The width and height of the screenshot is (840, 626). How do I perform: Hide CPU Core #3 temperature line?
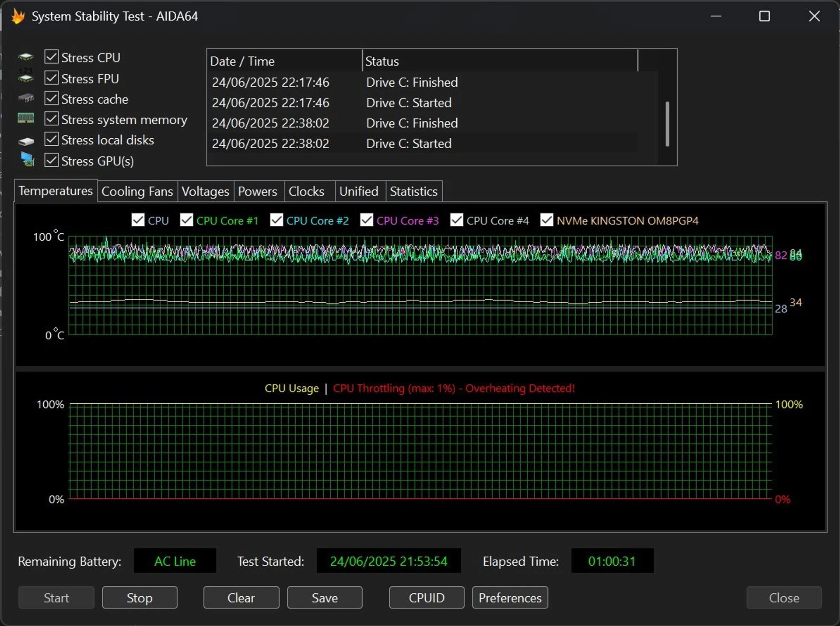point(366,220)
